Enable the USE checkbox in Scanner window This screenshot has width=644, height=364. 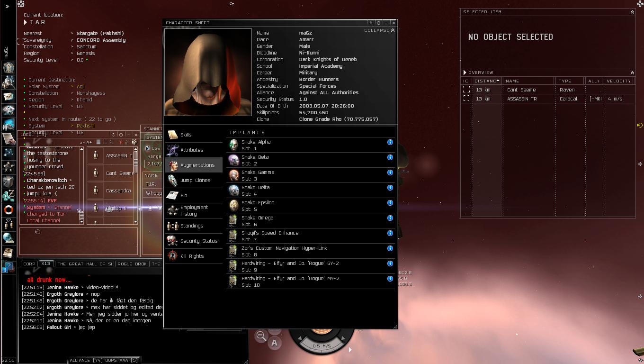coord(148,148)
